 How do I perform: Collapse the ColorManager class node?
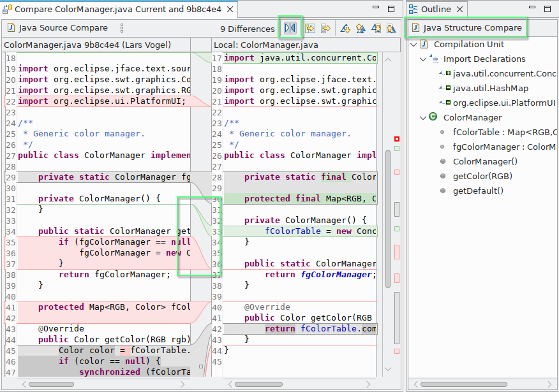pyautogui.click(x=423, y=117)
